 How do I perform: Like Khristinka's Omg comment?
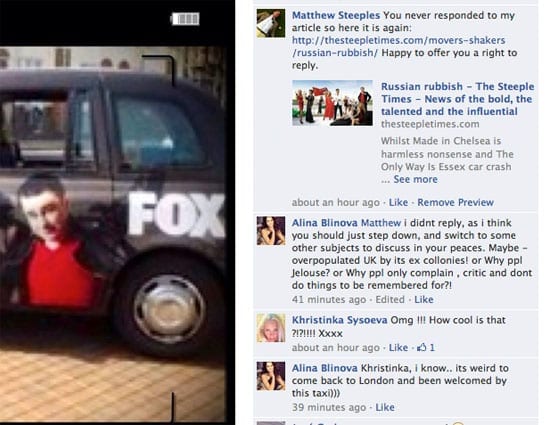pos(398,348)
